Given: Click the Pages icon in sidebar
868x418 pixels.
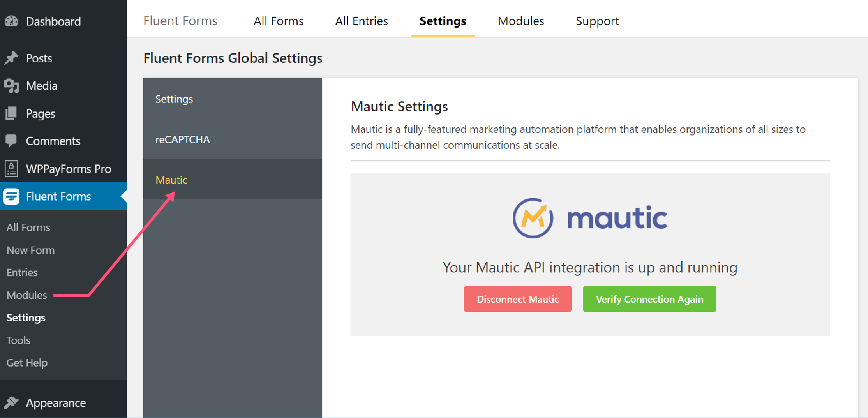Looking at the screenshot, I should pyautogui.click(x=12, y=113).
